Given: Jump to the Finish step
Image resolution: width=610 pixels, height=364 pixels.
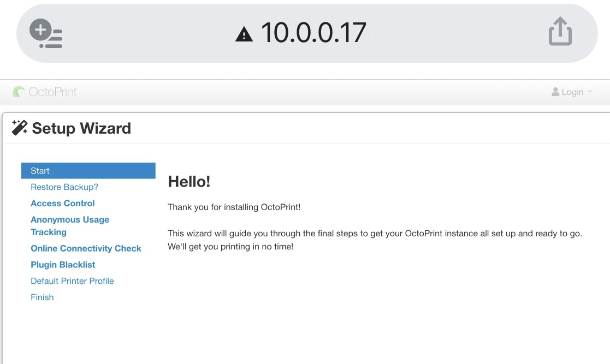Looking at the screenshot, I should tap(42, 297).
